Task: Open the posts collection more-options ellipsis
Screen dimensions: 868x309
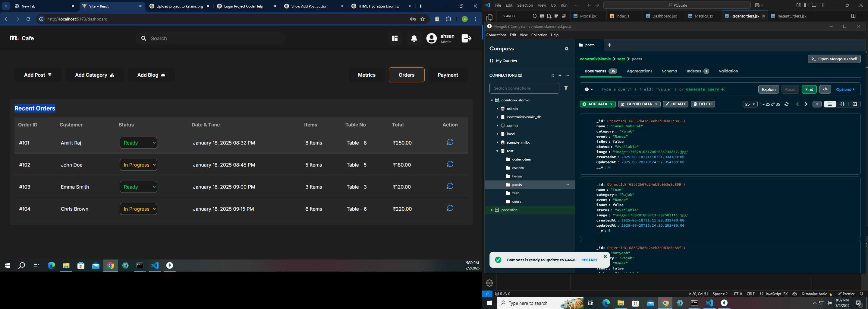Action: click(567, 185)
